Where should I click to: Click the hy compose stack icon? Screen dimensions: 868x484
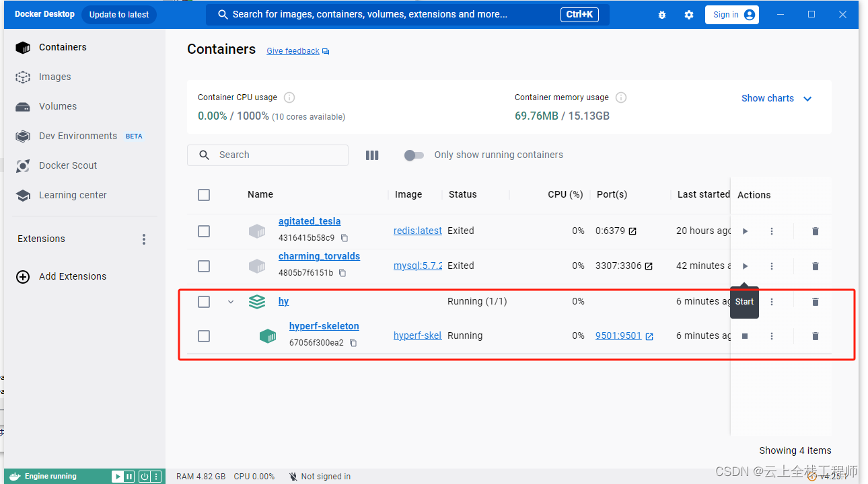pos(257,302)
